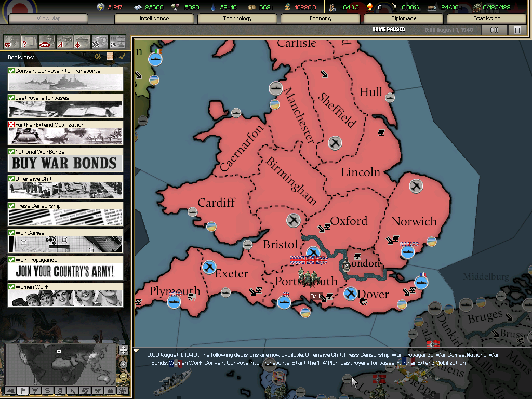Click the play/pause game speed button
The width and height of the screenshot is (532, 399).
click(x=495, y=30)
